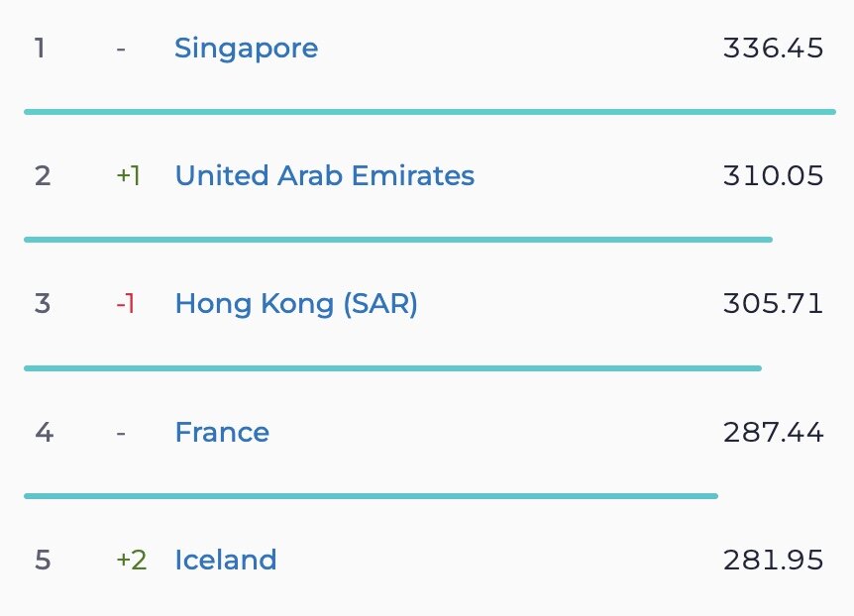Click the red -1 rank change indicator

click(x=125, y=303)
